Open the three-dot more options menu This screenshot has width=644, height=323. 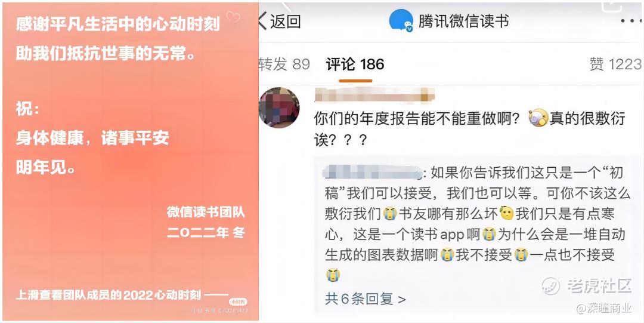click(x=631, y=21)
